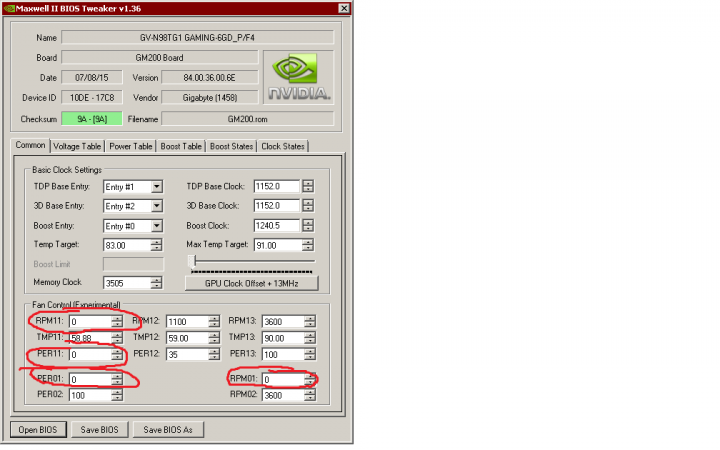Click the PER01 input field
The image size is (720, 450).
click(90, 379)
